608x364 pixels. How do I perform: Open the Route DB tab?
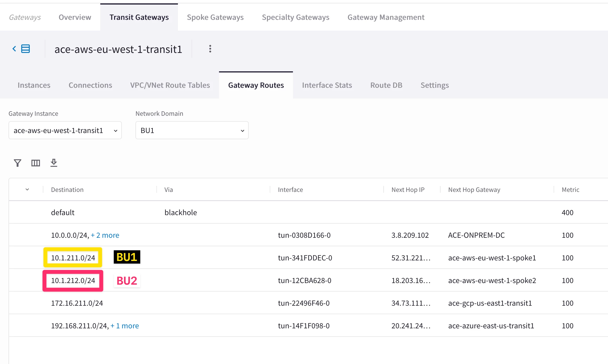click(x=386, y=85)
